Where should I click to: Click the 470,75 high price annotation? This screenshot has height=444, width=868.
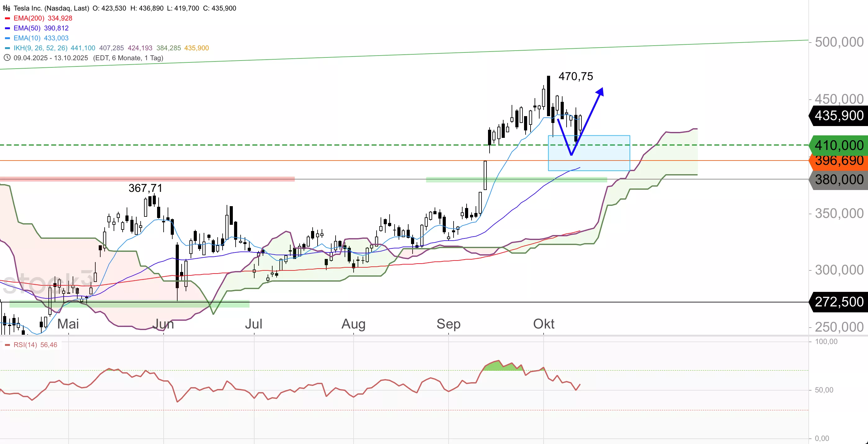576,76
